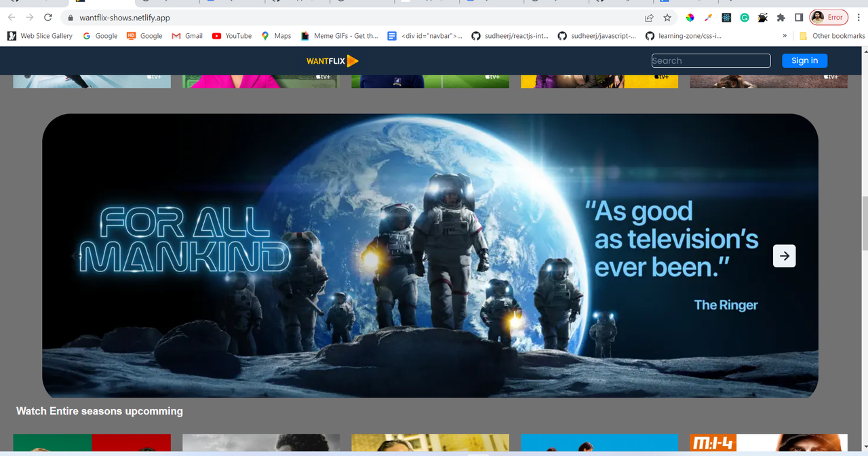Open learning-zone/css-i bookmark
This screenshot has width=868, height=456.
pyautogui.click(x=684, y=36)
